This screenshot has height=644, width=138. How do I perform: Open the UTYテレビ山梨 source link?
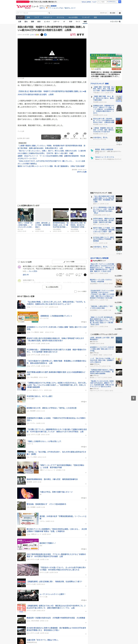82,172
